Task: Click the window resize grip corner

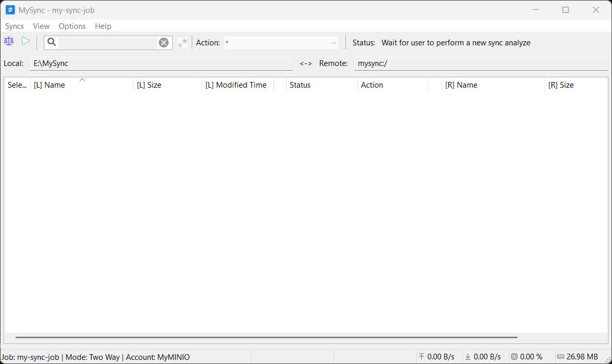Action: (x=608, y=360)
